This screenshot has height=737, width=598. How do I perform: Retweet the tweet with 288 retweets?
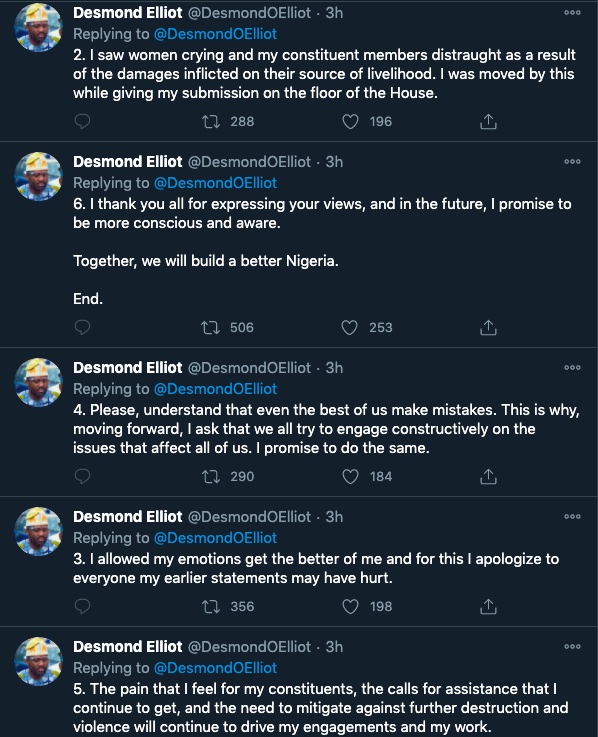click(211, 122)
